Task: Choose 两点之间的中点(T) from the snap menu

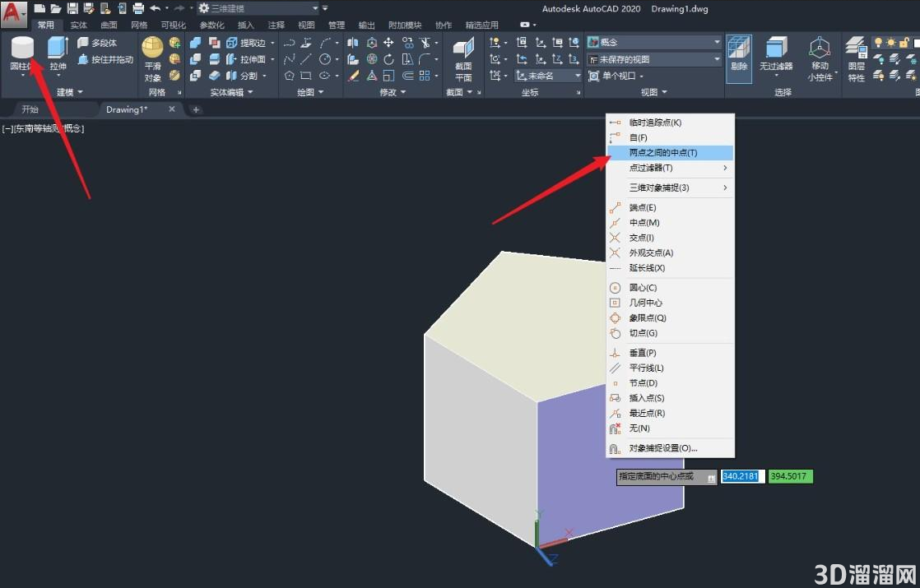Action: coord(670,152)
